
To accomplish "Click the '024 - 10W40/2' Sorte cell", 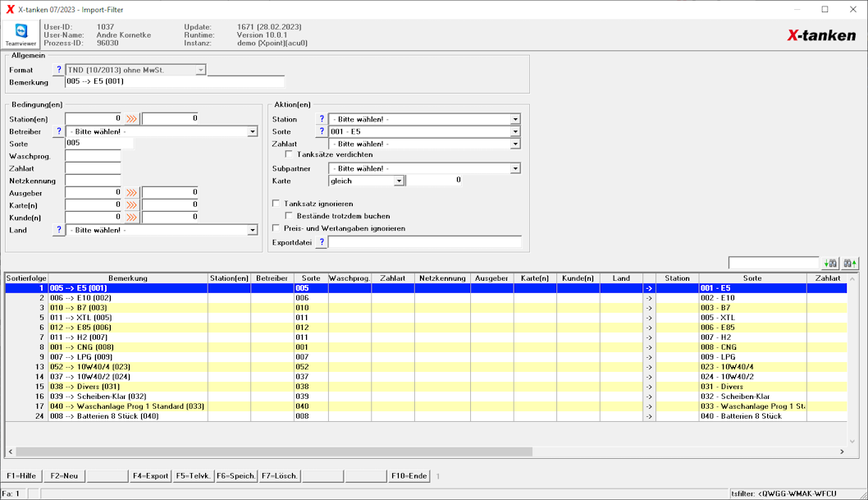I will click(752, 377).
